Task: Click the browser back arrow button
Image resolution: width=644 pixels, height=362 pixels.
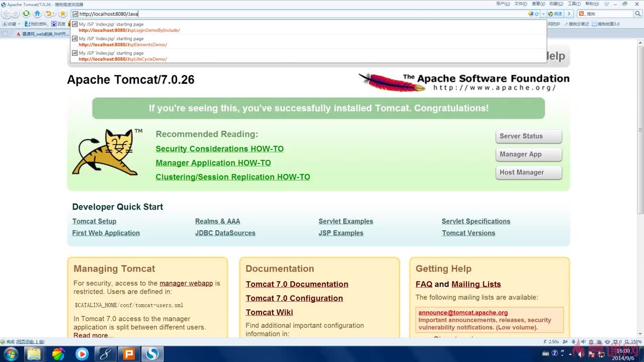Action: point(7,14)
